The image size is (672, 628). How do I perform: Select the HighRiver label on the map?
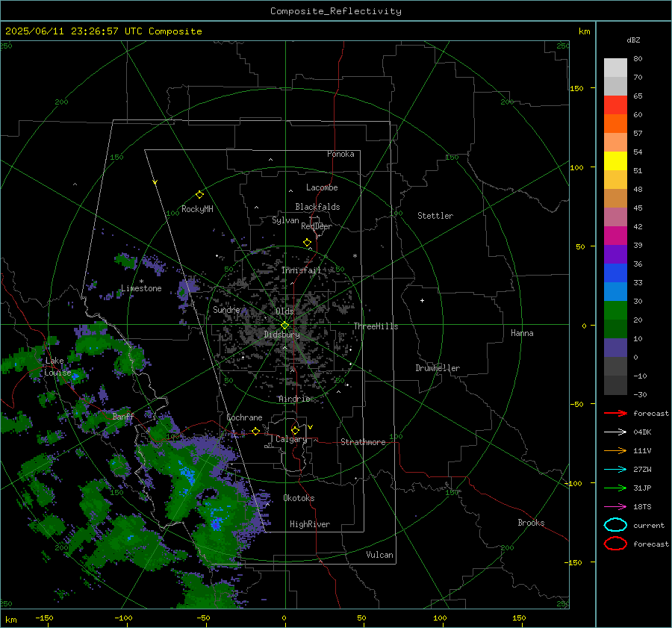point(310,524)
